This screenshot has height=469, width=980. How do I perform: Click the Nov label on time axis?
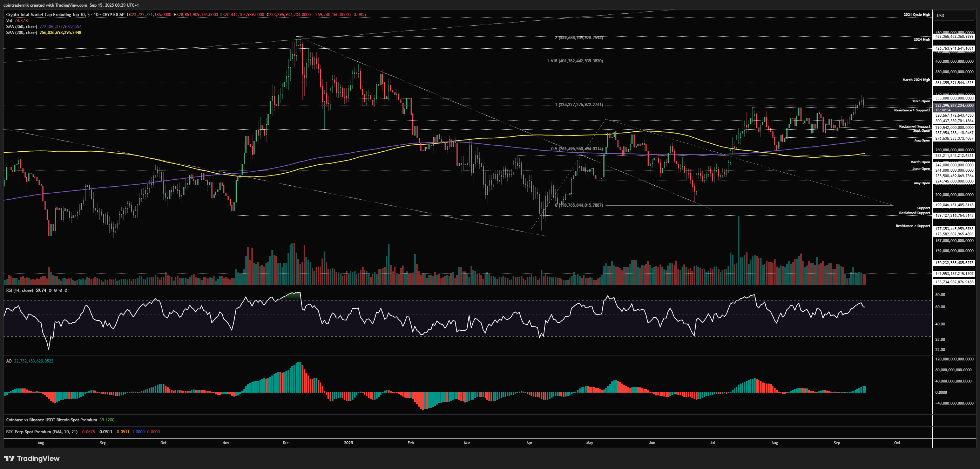pyautogui.click(x=225, y=443)
